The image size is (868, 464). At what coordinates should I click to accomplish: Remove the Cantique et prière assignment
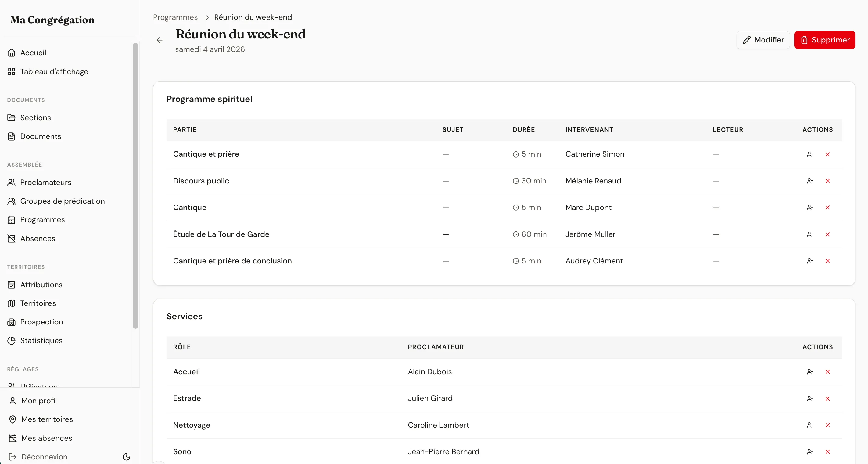(x=827, y=154)
